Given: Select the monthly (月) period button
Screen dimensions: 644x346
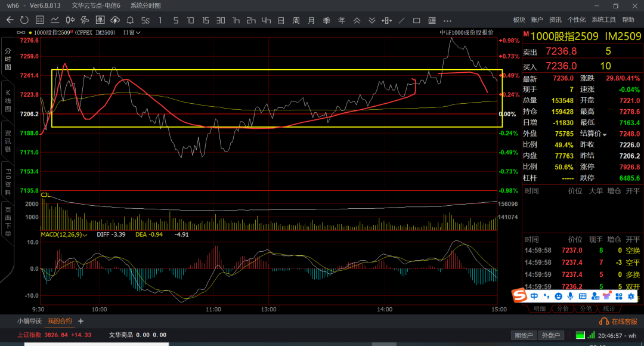Looking at the screenshot, I should pos(311,20).
